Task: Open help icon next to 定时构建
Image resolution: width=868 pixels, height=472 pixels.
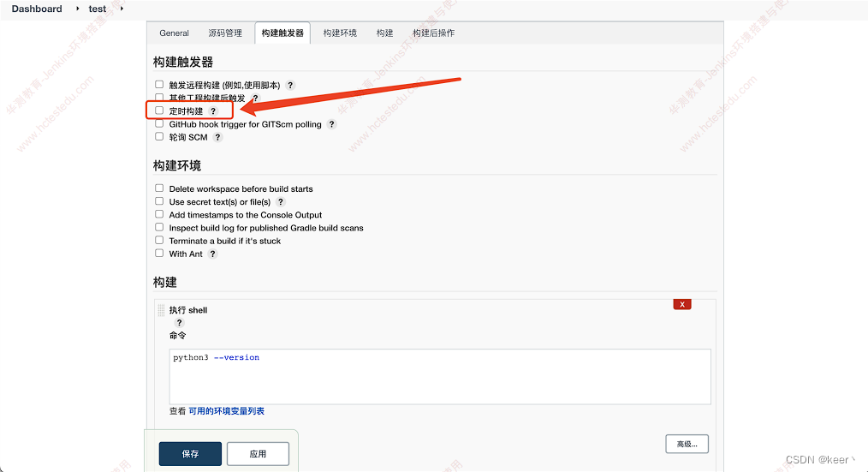Action: pos(213,111)
